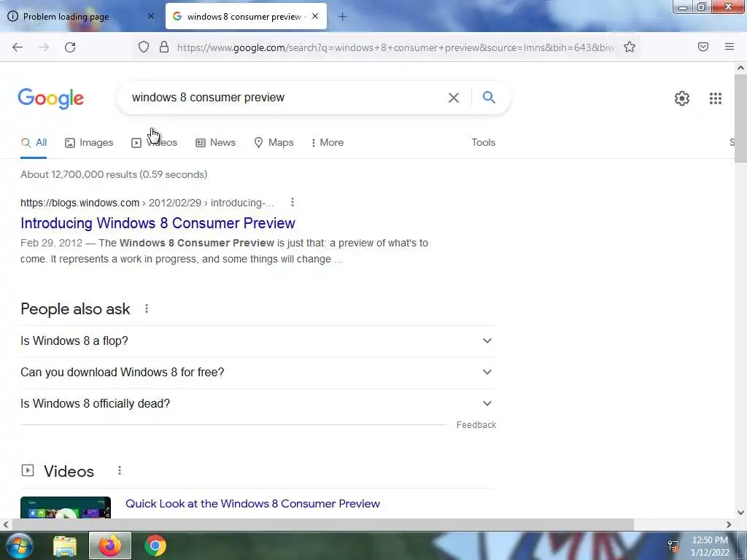Screen dimensions: 747x560
Task: Open Introducing Windows 8 Consumer Preview link
Action: 158,223
